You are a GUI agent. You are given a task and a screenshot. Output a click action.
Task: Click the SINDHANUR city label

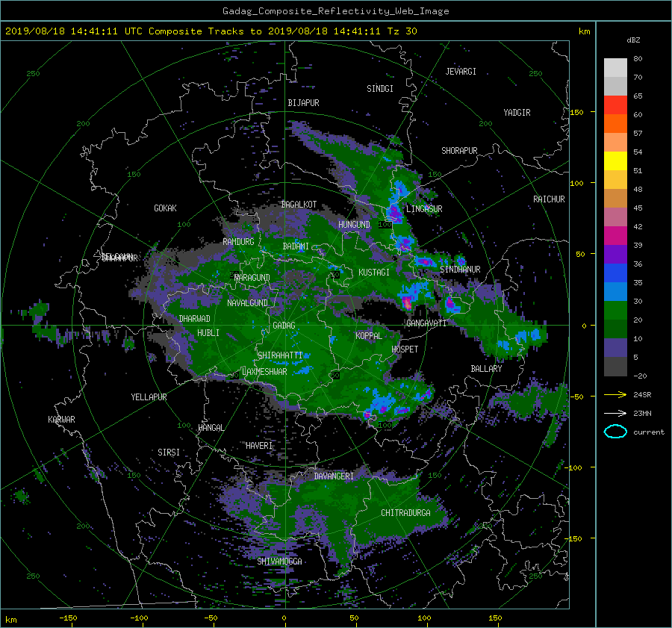460,270
